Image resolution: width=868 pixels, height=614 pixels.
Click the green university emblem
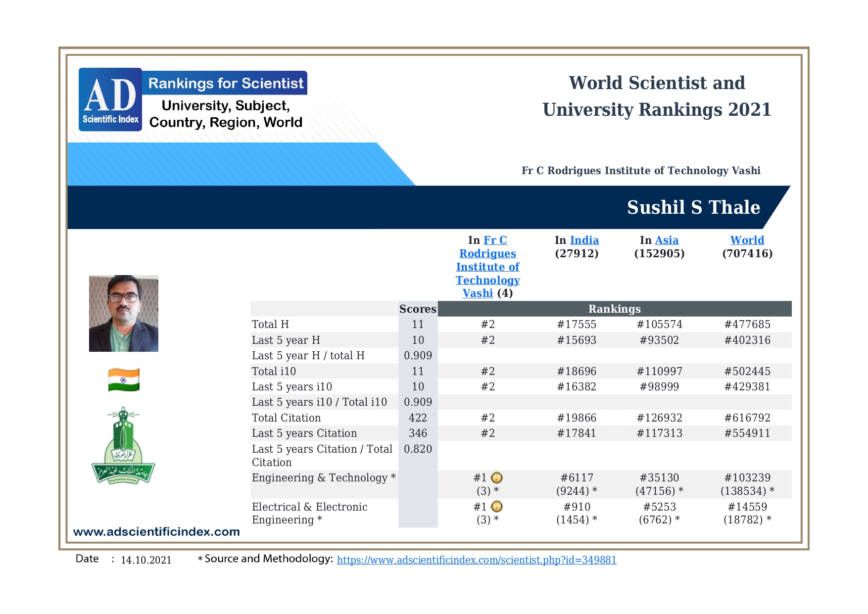click(x=123, y=446)
